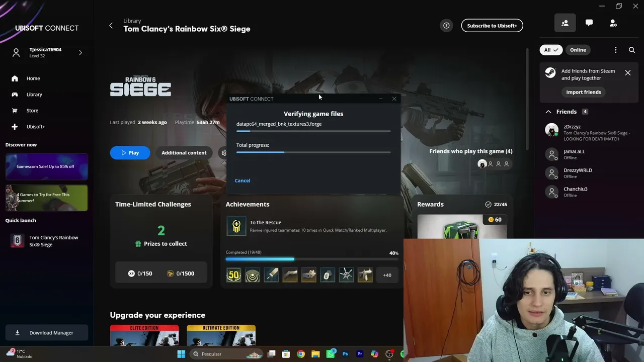Launch Tom Clancy's Rainbow Six Siege quick launch
Viewport: 644px width, 362px height.
pyautogui.click(x=47, y=241)
